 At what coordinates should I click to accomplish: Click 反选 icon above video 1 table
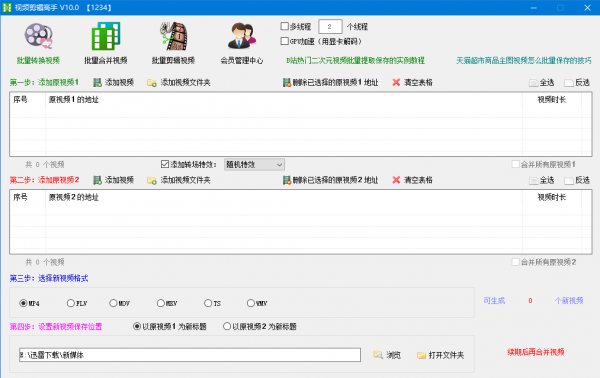tap(569, 83)
